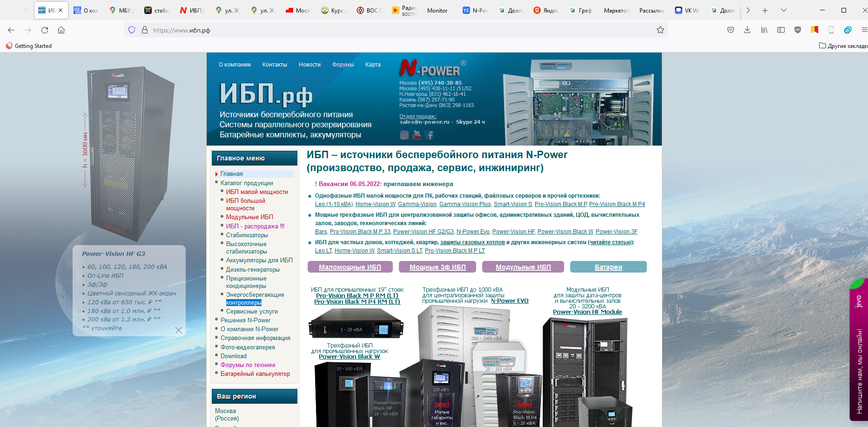This screenshot has width=868, height=427.
Task: Open the Leo (1-10 кВА) link
Action: click(x=334, y=204)
